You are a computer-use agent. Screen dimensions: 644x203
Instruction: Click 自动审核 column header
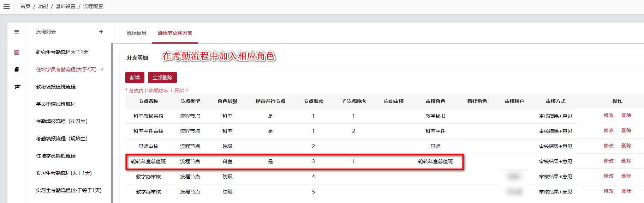394,101
